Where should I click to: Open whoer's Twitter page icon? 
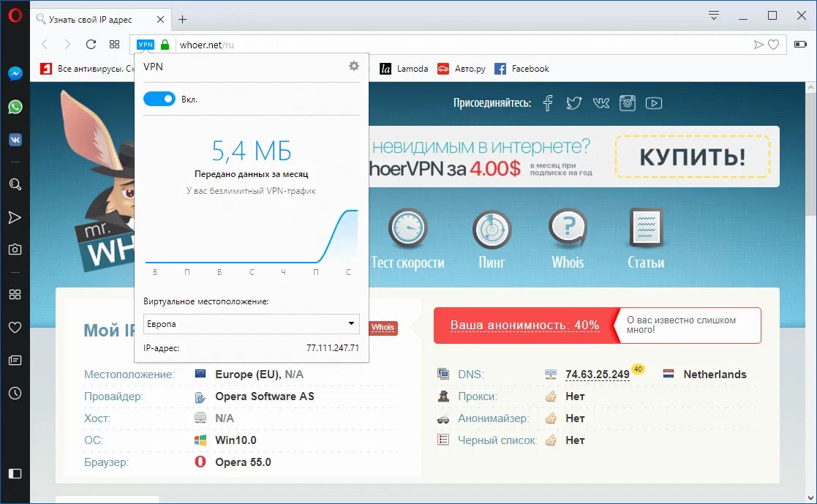[573, 103]
